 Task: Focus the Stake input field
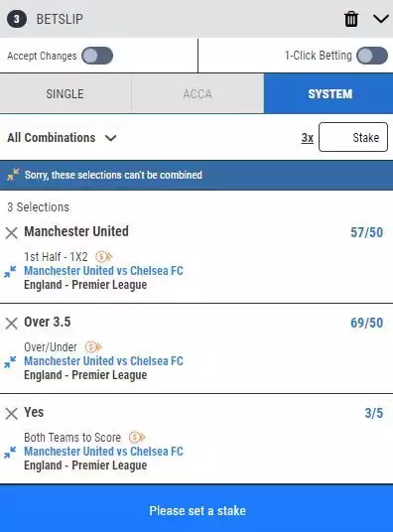pyautogui.click(x=353, y=137)
